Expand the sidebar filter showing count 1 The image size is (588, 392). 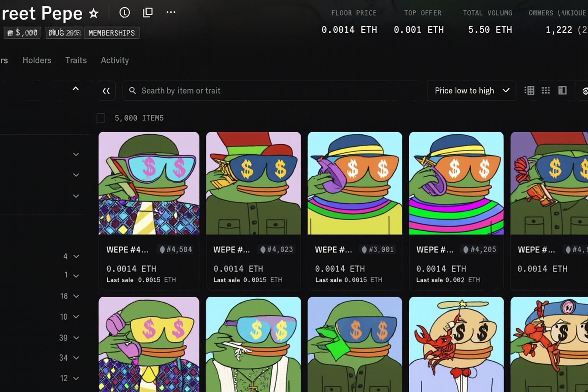tap(76, 276)
